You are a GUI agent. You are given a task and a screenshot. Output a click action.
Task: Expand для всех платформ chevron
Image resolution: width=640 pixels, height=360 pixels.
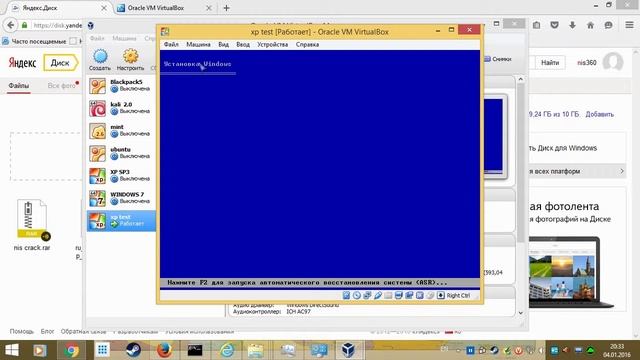click(622, 171)
